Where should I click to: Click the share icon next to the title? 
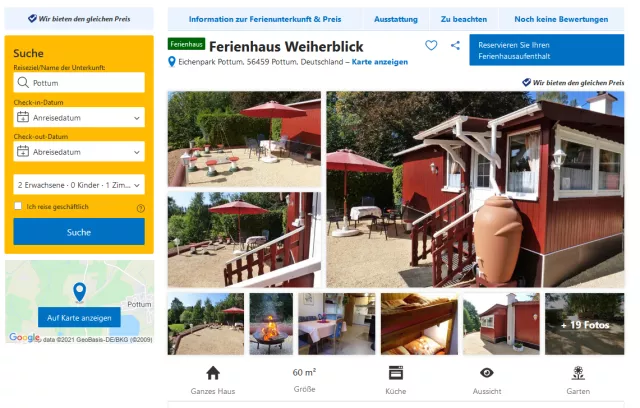click(455, 45)
